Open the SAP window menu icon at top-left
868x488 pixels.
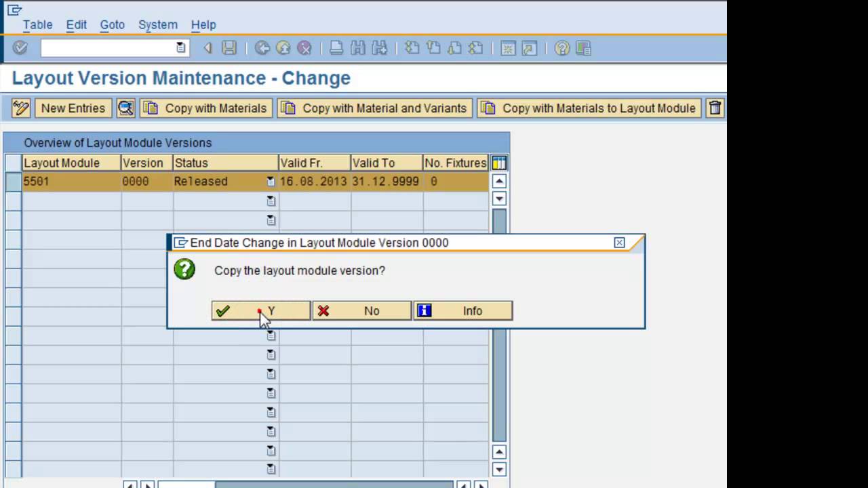(14, 9)
